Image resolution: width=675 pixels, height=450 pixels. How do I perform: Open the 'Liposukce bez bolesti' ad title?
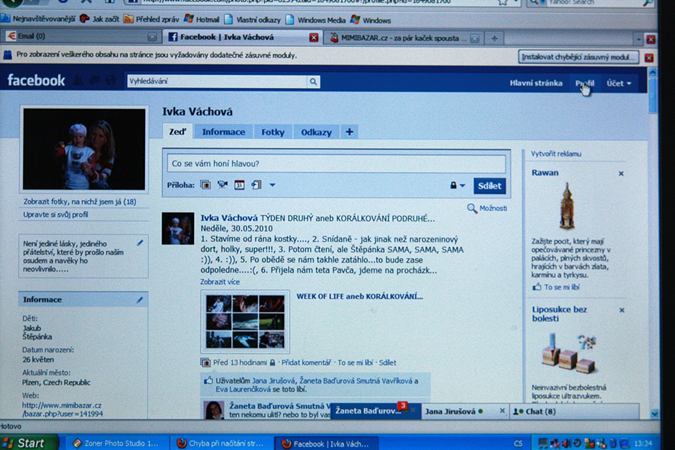559,314
